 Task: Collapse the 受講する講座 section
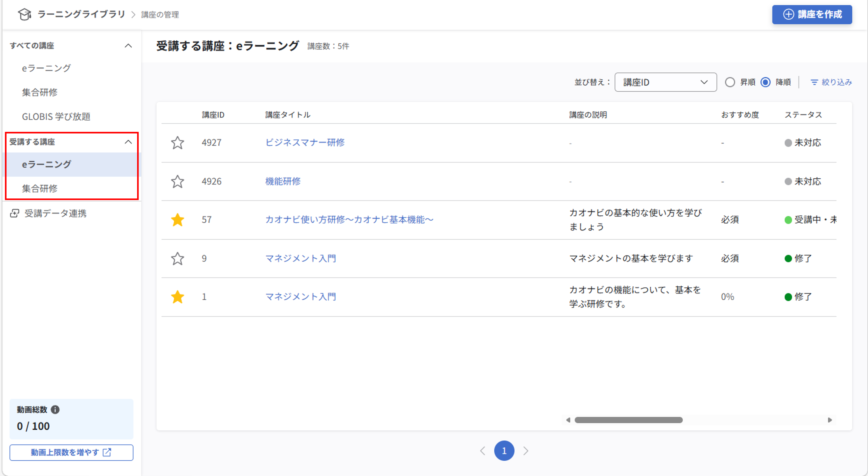click(x=128, y=142)
